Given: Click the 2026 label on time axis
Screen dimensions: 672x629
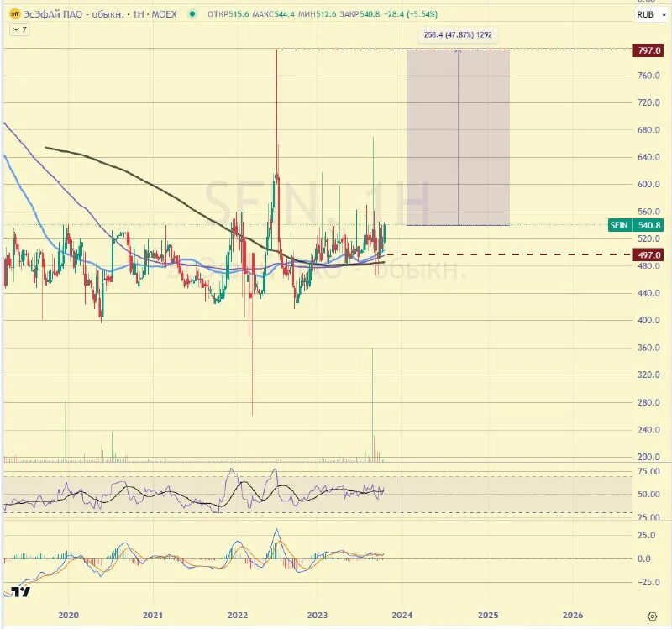Looking at the screenshot, I should click(x=573, y=616).
